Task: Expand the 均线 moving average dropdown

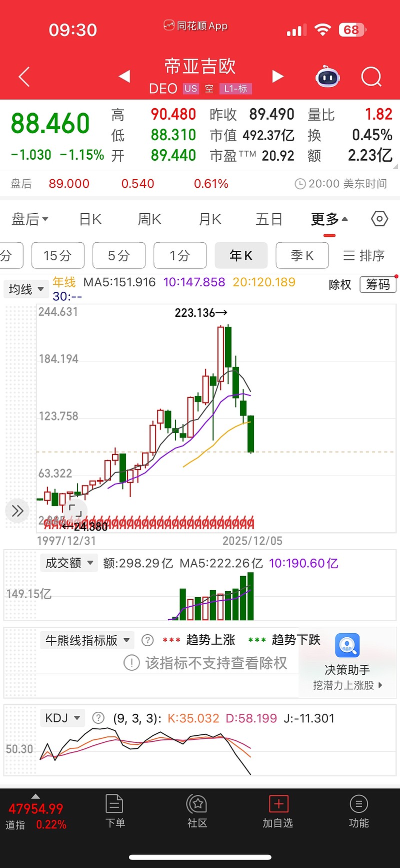Action: tap(26, 289)
